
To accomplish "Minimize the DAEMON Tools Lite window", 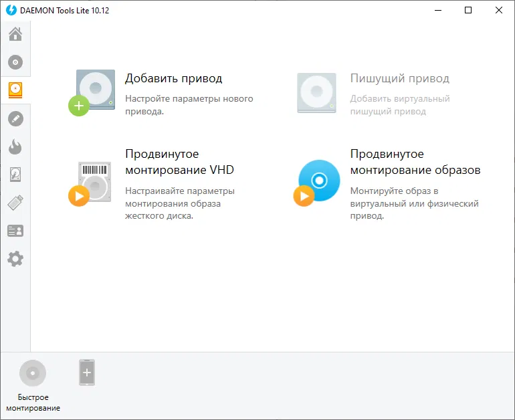I will coord(438,10).
